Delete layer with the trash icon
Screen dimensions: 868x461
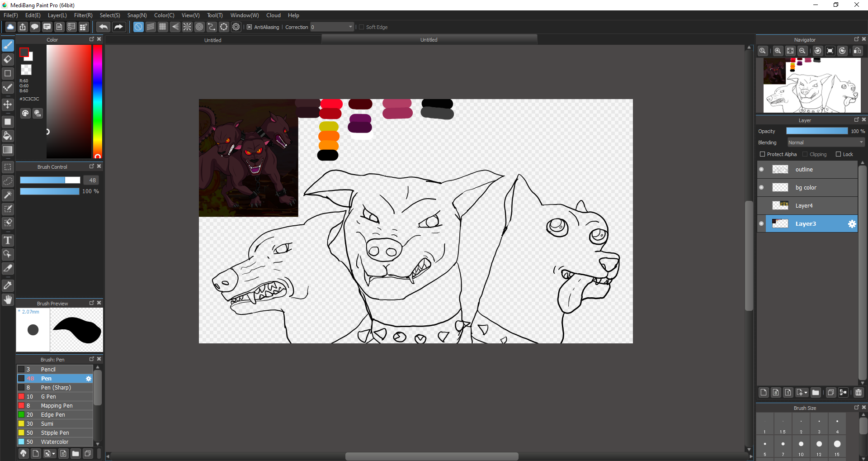click(x=859, y=393)
